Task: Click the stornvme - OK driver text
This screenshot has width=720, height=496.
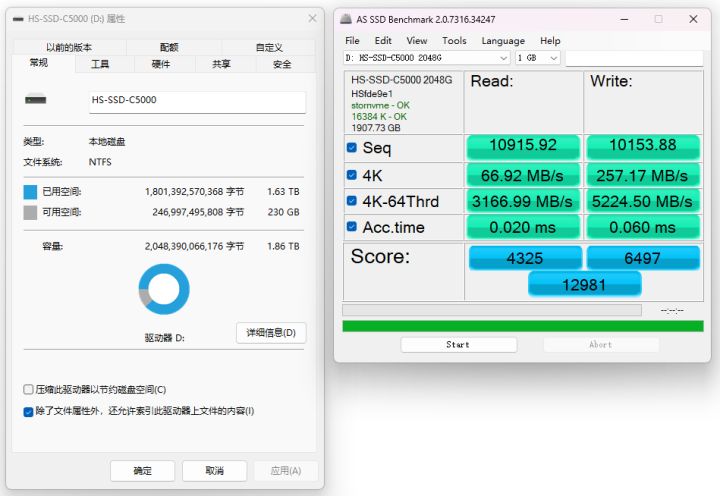Action: 380,105
